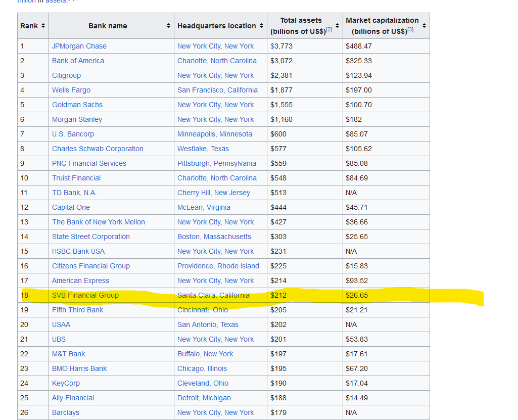Select Morgan Stanley's $182 market cap

[354, 119]
